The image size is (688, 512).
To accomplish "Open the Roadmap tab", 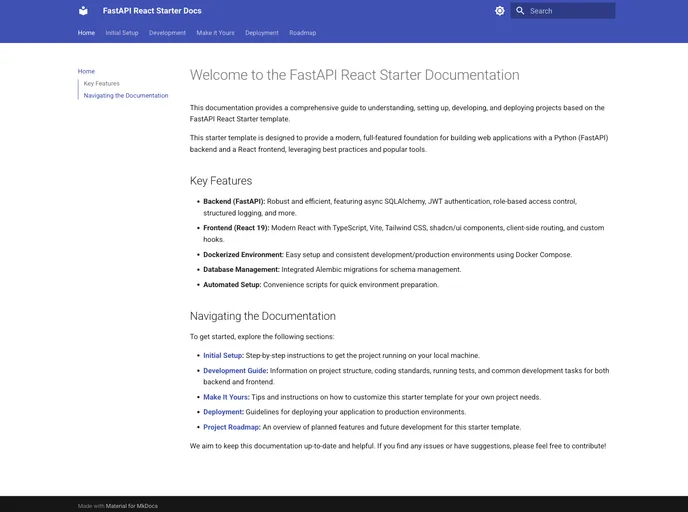I will 303,33.
